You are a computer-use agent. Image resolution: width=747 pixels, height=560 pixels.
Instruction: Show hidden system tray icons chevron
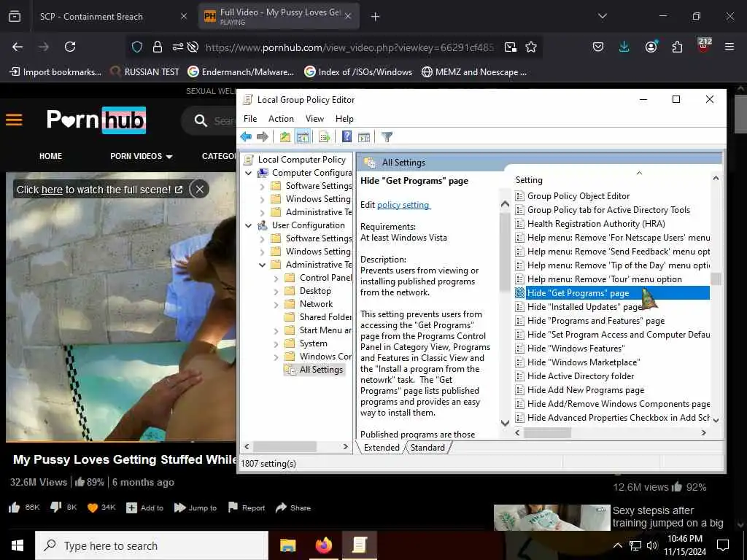[617, 545]
